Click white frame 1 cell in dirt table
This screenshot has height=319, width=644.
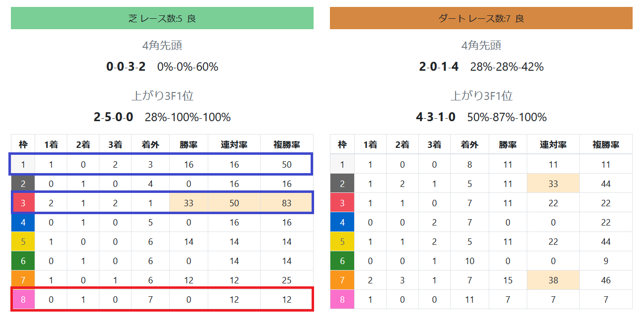342,164
